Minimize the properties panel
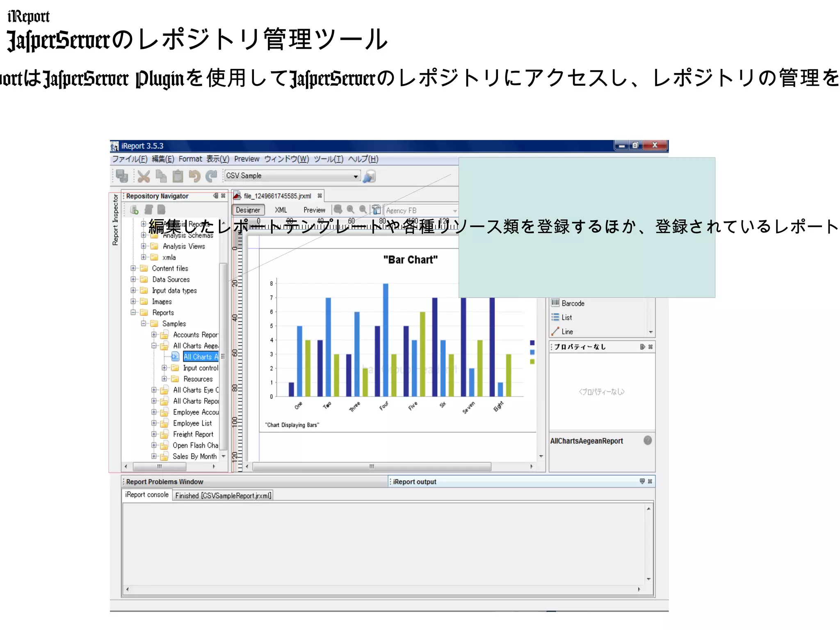840x630 pixels. [643, 347]
